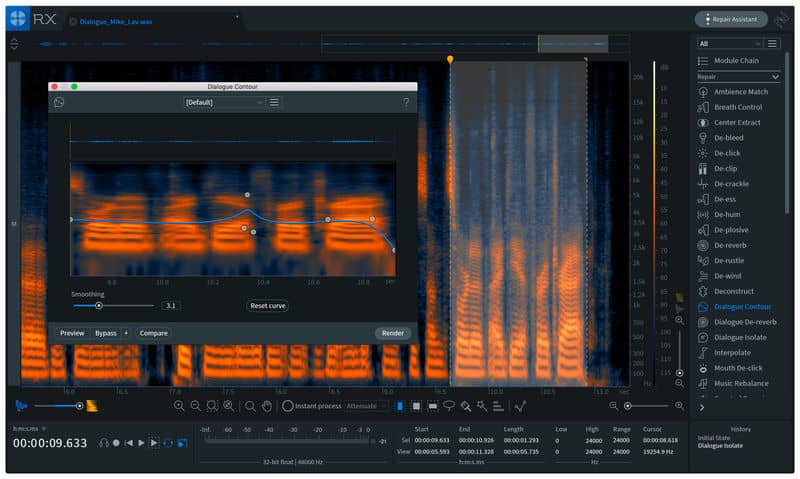Image resolution: width=800 pixels, height=479 pixels.
Task: Open the Dialogue Contour [Default] preset dropdown
Action: point(224,103)
